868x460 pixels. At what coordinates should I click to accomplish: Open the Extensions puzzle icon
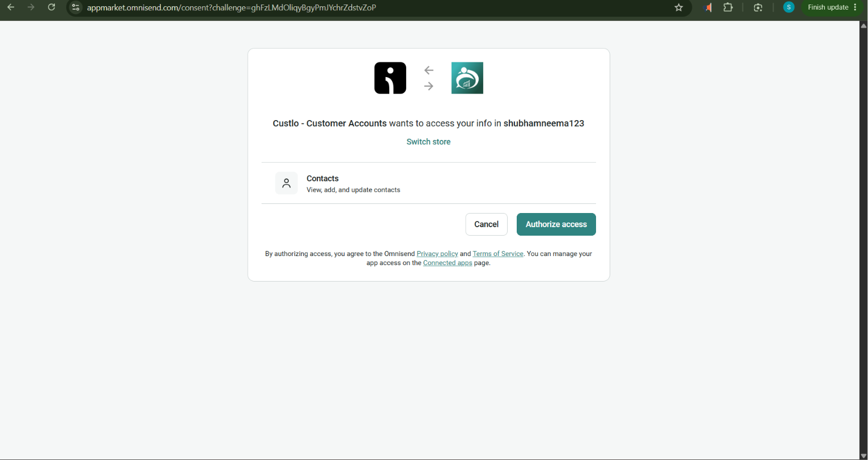point(728,7)
